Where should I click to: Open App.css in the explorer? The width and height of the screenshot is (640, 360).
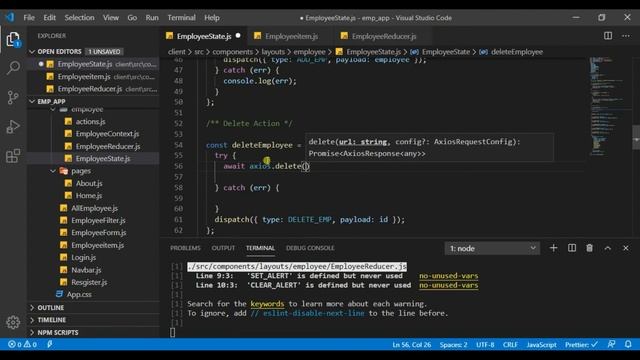pyautogui.click(x=79, y=294)
